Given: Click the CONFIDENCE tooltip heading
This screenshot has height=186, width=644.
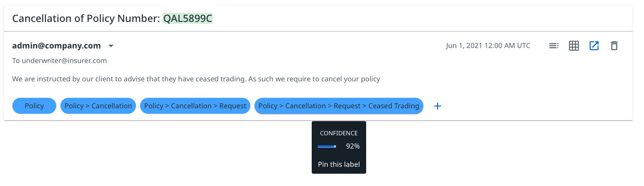Looking at the screenshot, I should click(339, 133).
